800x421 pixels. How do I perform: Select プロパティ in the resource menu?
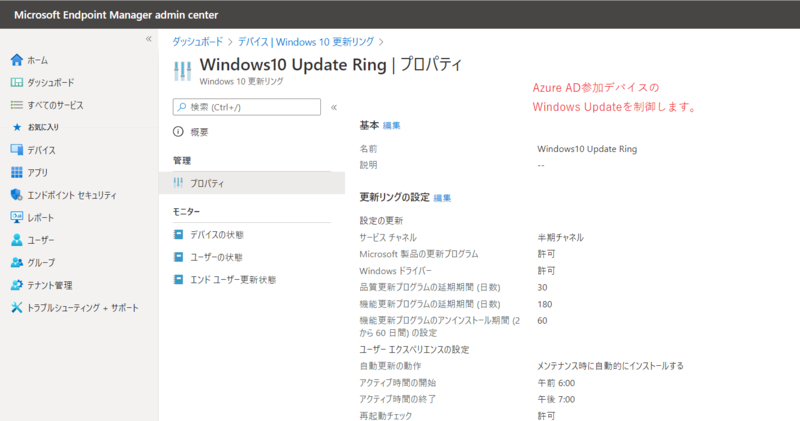point(252,183)
